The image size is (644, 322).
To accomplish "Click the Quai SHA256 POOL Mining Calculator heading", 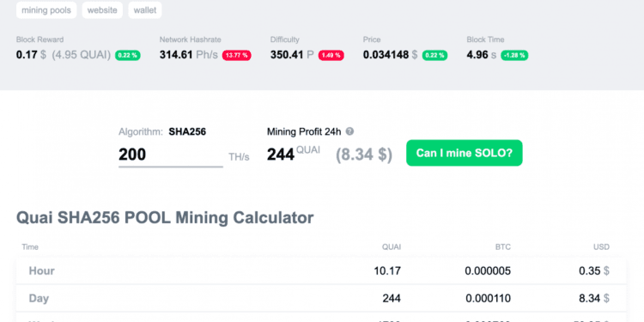I will tap(165, 218).
